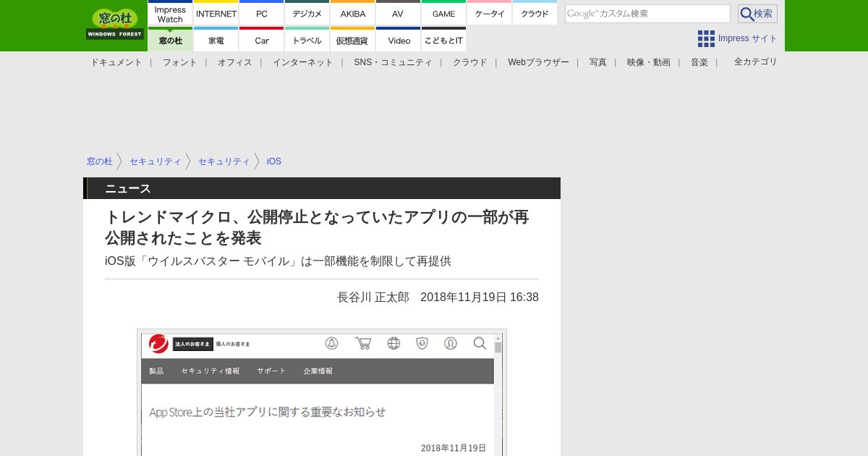
Task: Open the SNS・コミュニティ category
Action: [393, 62]
